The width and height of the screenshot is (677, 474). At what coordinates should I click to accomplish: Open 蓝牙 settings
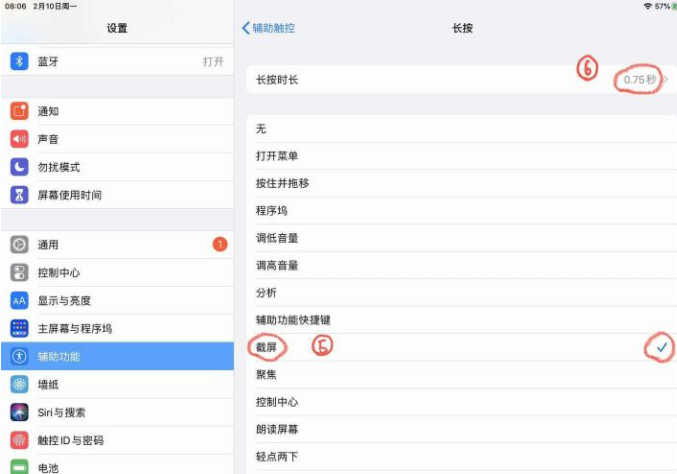pyautogui.click(x=117, y=61)
